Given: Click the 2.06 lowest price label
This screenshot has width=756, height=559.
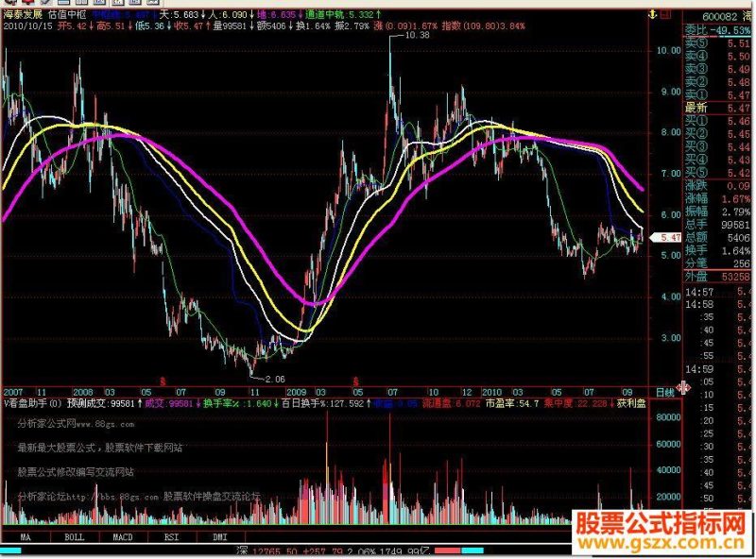Looking at the screenshot, I should tap(275, 380).
